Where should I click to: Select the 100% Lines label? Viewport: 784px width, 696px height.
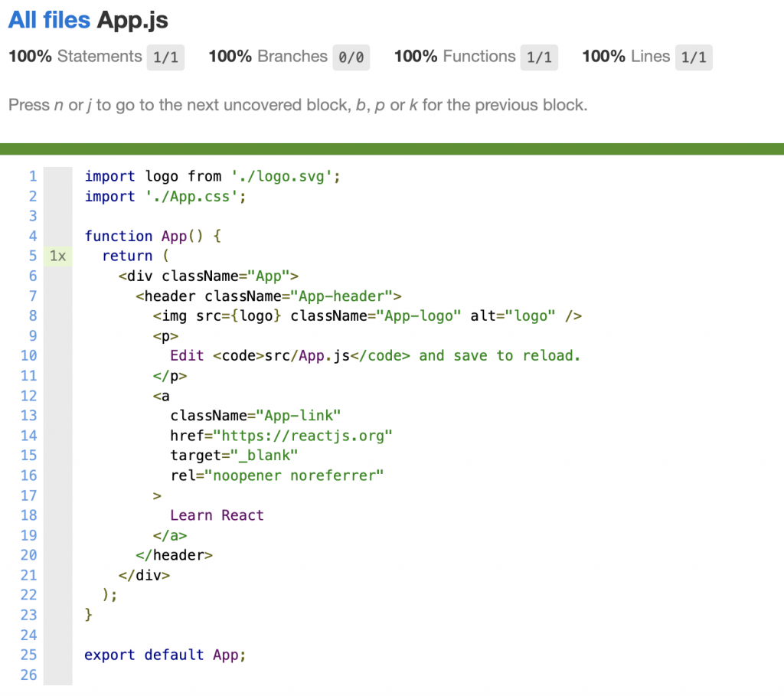click(x=626, y=56)
